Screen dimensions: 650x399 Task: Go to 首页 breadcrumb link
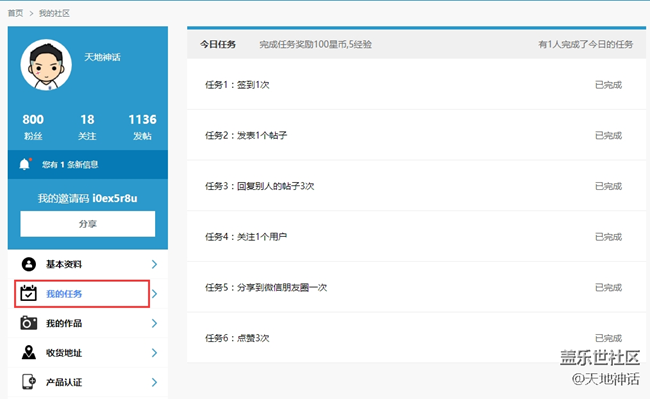15,13
